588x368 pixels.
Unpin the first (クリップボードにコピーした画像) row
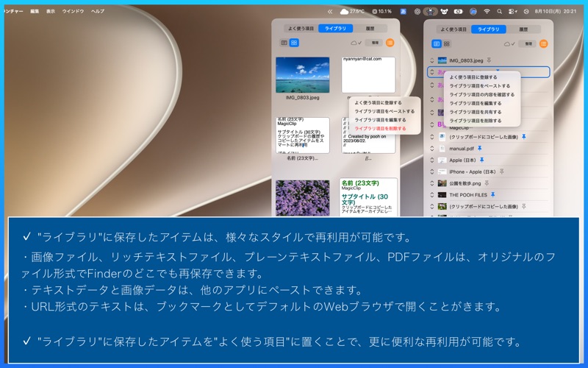[x=524, y=137]
